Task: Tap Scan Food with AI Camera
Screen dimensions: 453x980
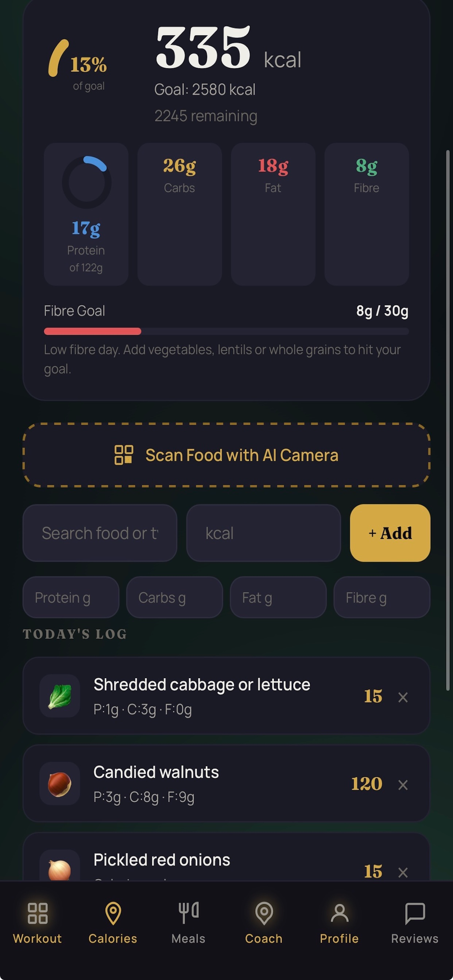Action: point(226,455)
